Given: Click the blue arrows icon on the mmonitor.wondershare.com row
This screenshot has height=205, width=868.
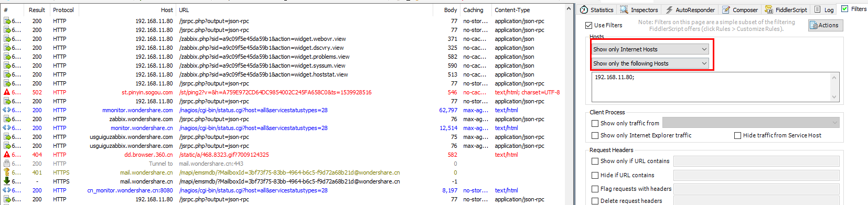Looking at the screenshot, I should [x=7, y=110].
